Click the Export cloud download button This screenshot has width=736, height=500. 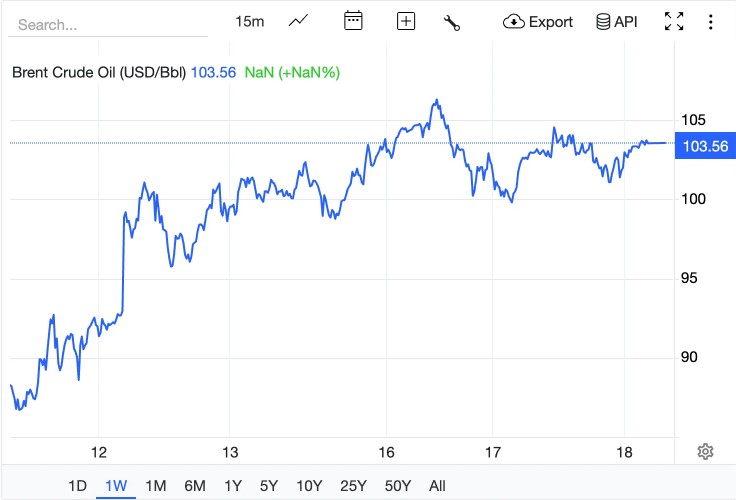[x=538, y=21]
